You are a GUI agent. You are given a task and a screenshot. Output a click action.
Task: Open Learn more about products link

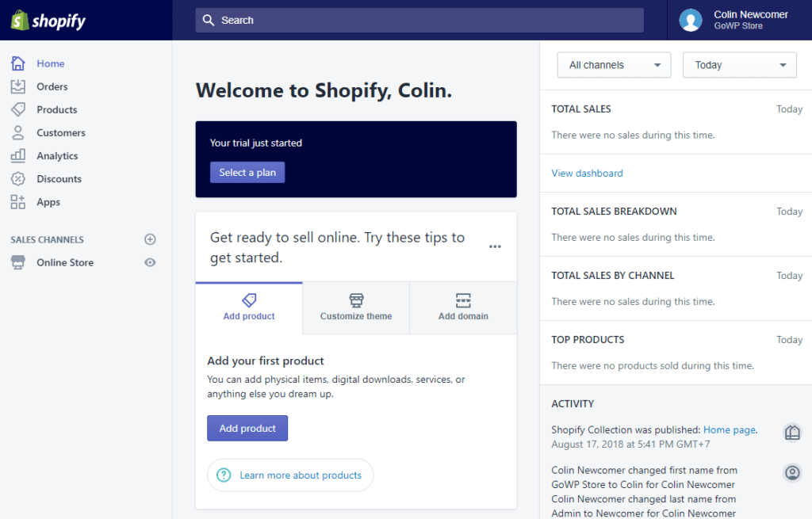click(290, 475)
